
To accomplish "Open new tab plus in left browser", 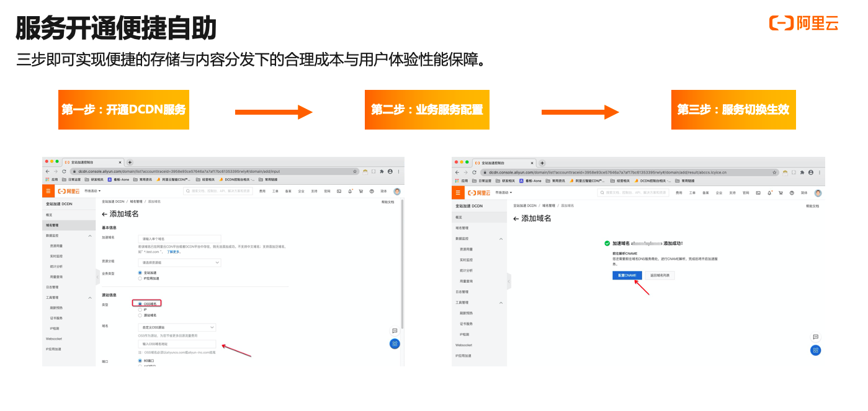I will [130, 162].
